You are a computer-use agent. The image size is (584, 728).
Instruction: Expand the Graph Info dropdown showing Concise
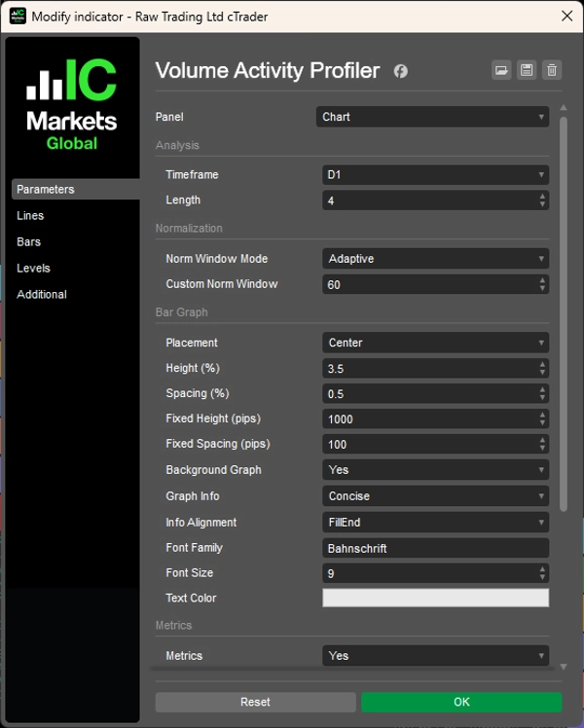(435, 495)
